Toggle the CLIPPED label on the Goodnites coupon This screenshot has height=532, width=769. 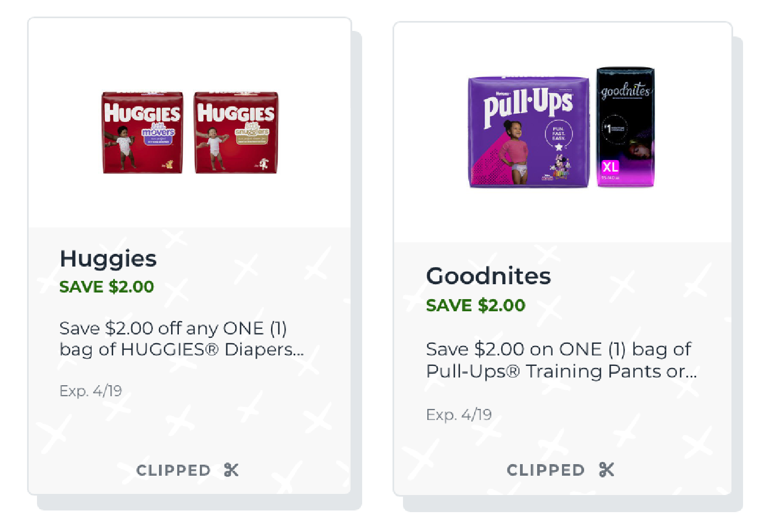pos(545,470)
